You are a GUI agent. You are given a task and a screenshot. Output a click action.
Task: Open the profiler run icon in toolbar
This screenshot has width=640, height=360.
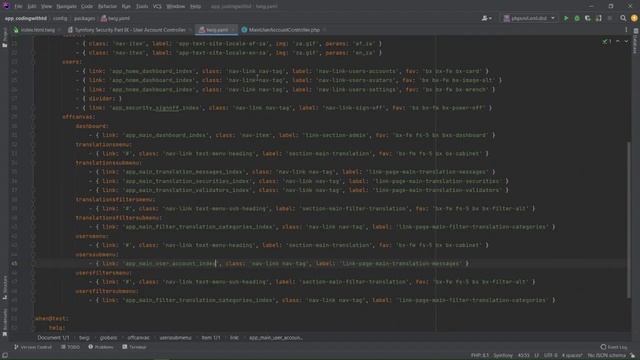[598, 18]
